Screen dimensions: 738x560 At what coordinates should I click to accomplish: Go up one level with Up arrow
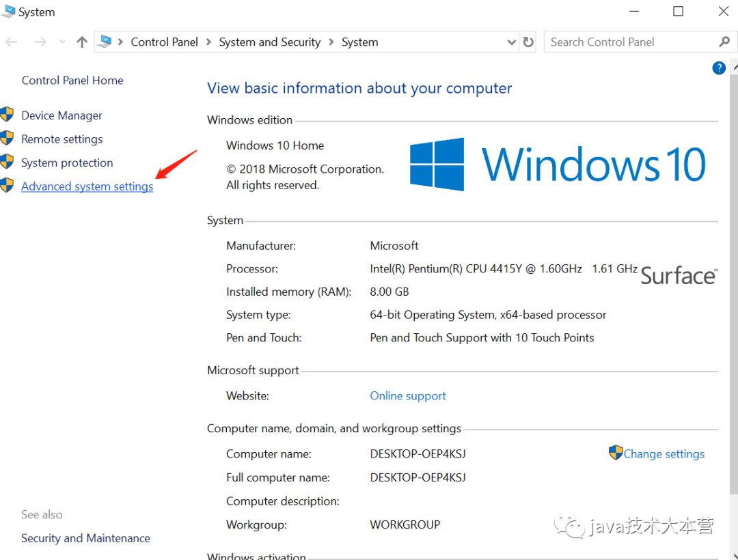(x=82, y=42)
